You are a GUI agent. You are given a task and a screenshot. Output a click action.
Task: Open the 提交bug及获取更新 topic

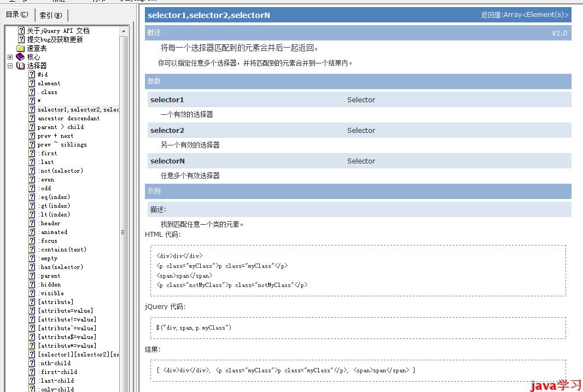[x=55, y=39]
